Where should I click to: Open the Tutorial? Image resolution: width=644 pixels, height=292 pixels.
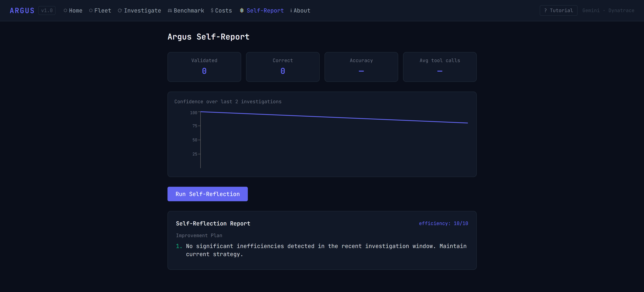(558, 10)
